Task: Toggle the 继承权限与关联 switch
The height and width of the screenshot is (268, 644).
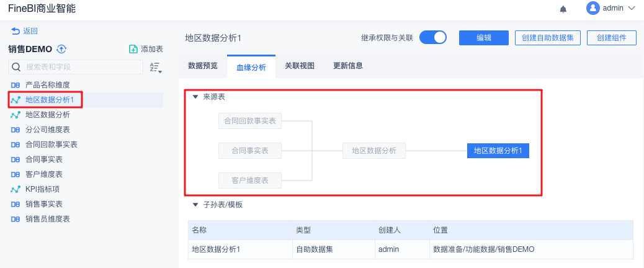Action: 433,38
